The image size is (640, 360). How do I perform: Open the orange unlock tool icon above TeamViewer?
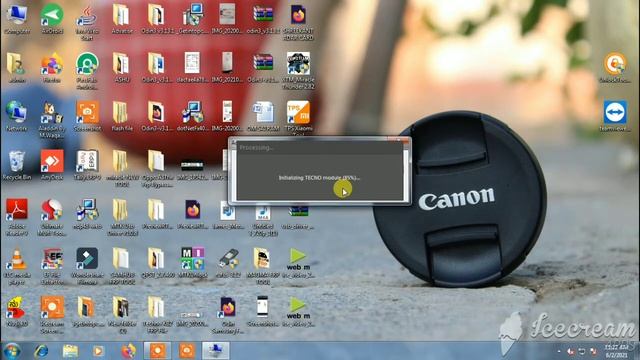click(615, 67)
